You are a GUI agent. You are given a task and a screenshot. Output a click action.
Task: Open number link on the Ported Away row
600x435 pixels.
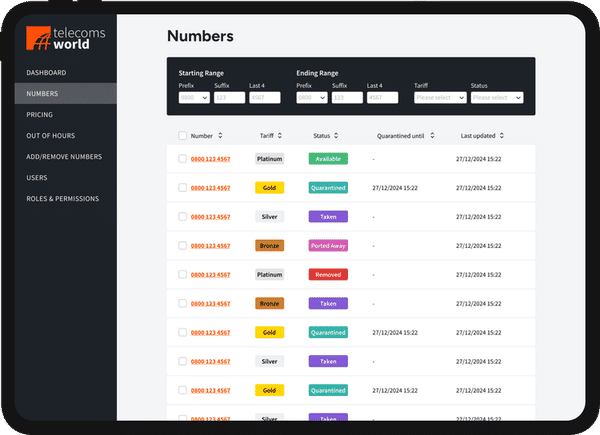210,246
